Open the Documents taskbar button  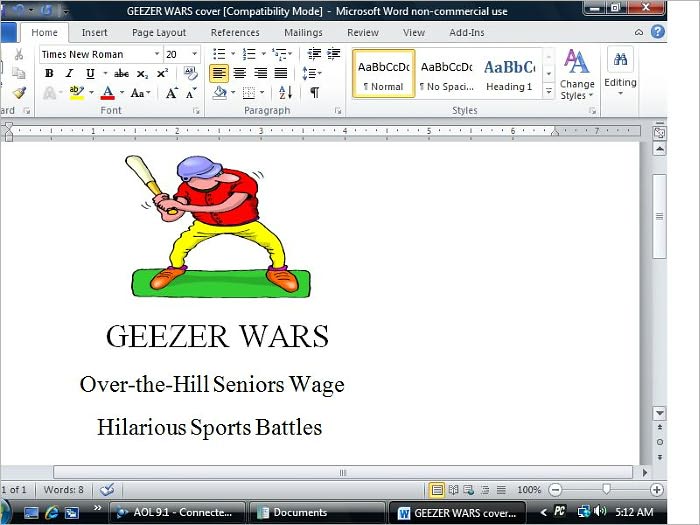point(317,512)
